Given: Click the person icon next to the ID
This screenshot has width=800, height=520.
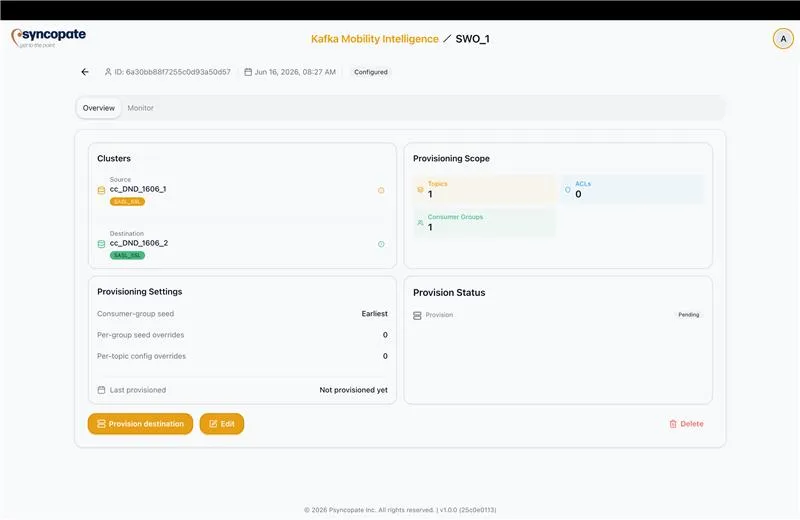Looking at the screenshot, I should point(108,72).
